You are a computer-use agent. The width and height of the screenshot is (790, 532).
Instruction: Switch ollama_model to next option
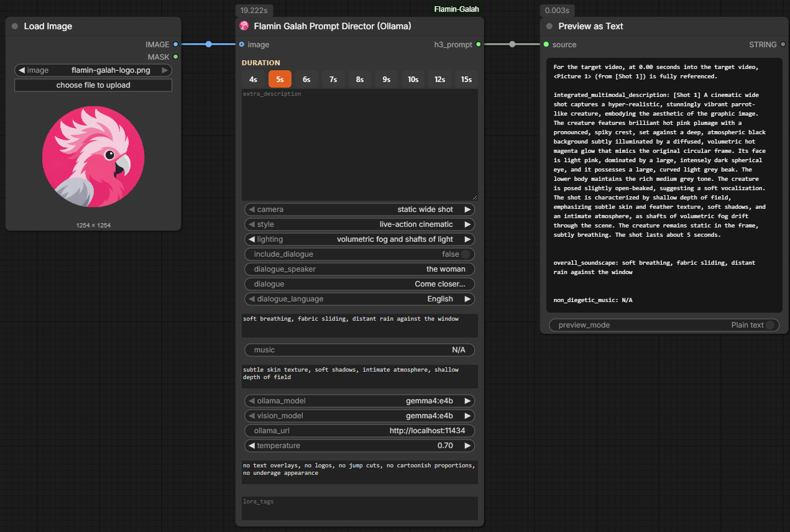tap(467, 401)
